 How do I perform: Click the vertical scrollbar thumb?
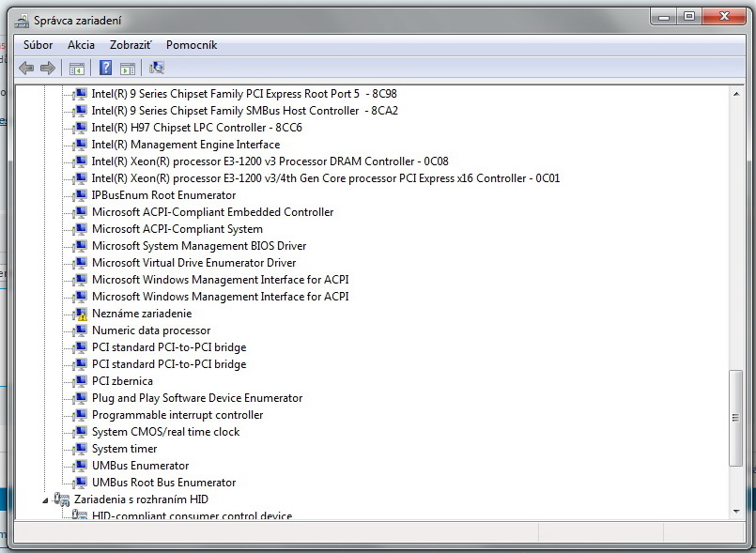(735, 418)
